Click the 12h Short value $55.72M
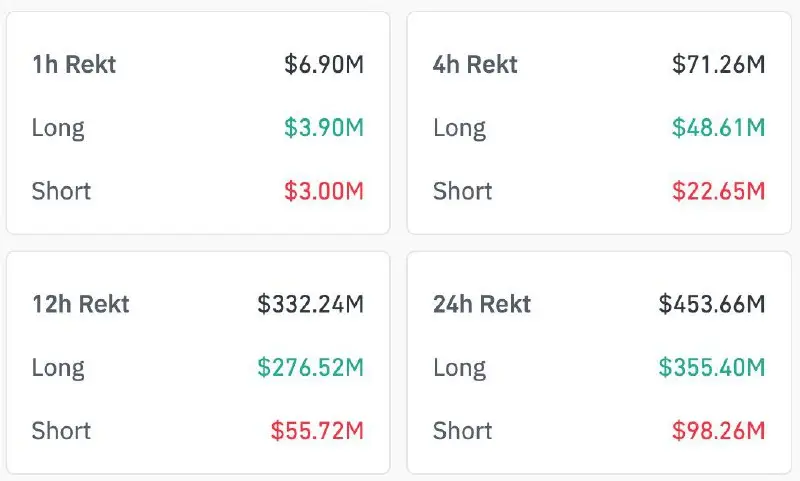This screenshot has height=481, width=800. (x=317, y=431)
